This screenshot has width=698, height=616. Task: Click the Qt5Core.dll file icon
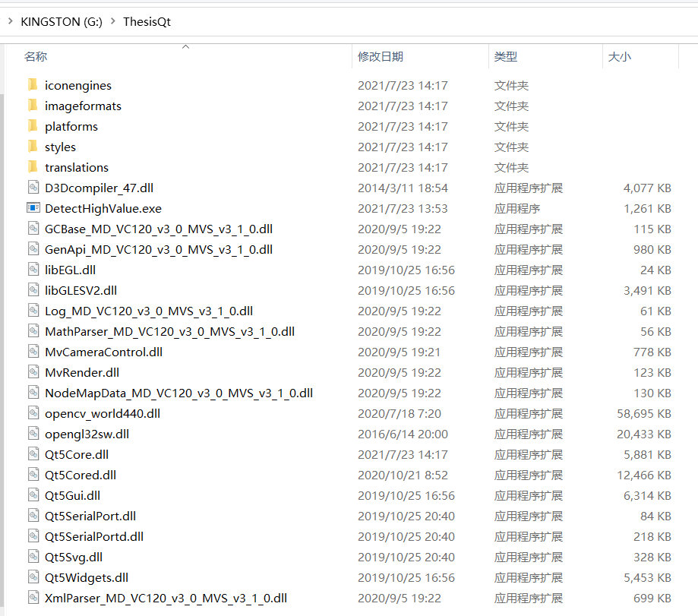tap(33, 454)
